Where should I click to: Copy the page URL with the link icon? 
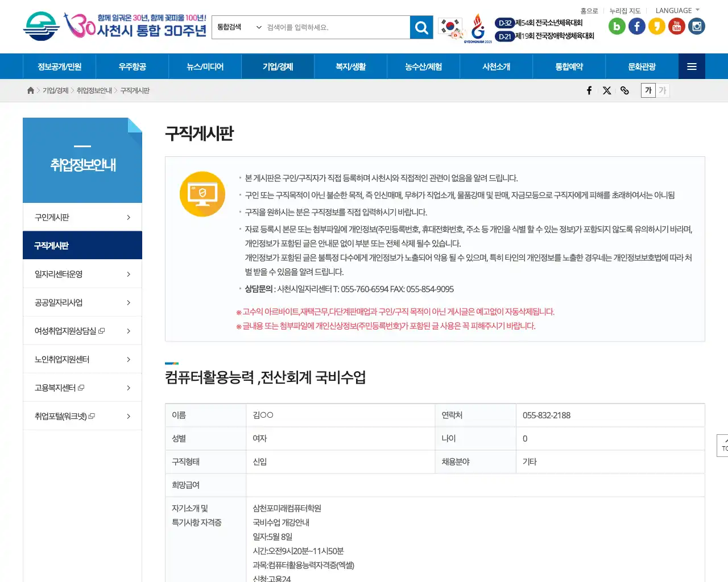click(625, 90)
